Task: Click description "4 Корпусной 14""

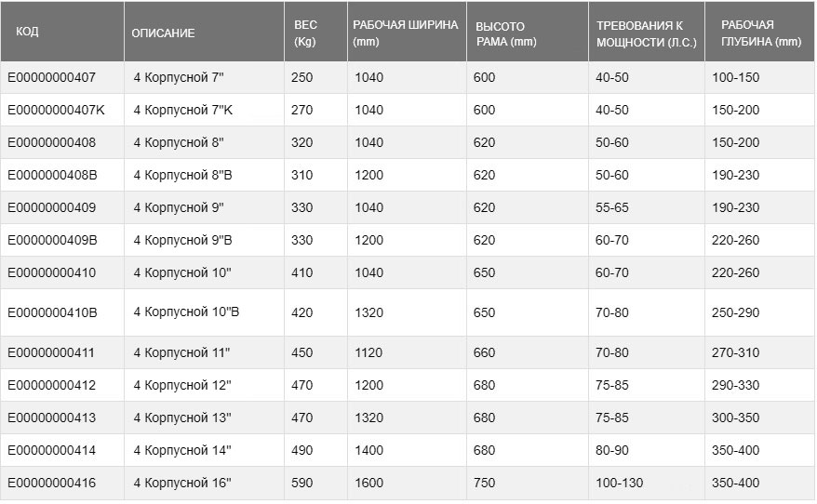Action: [181, 450]
